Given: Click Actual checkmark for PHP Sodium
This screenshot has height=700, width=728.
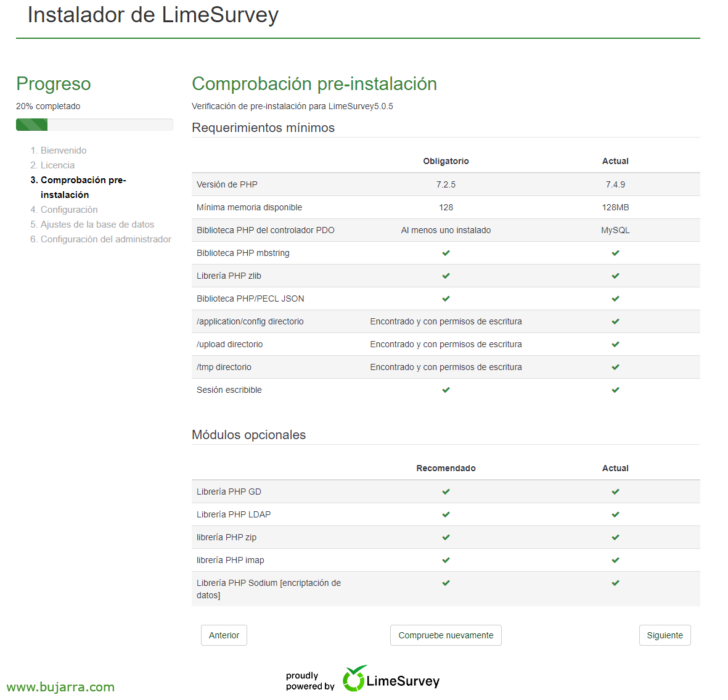Looking at the screenshot, I should pyautogui.click(x=615, y=582).
